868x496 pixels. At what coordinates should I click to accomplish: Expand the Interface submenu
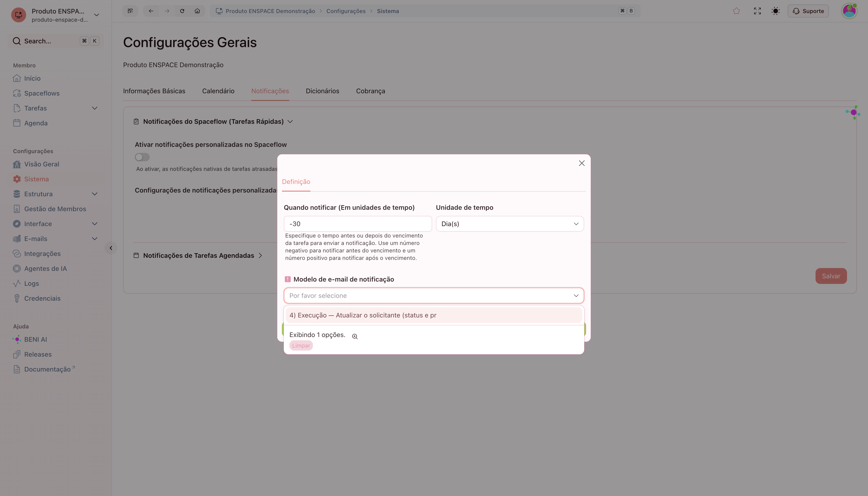tap(95, 224)
